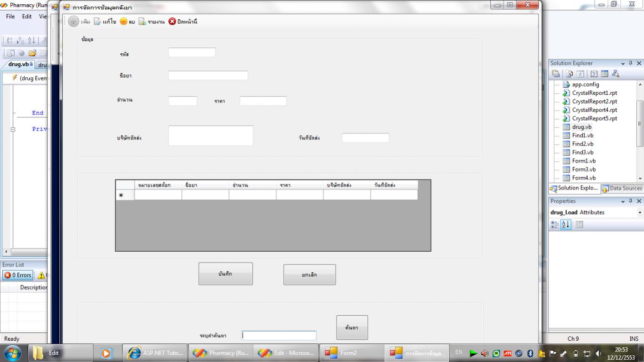
Task: Click the หมายเลขสต็อก grid column header
Action: tap(158, 185)
